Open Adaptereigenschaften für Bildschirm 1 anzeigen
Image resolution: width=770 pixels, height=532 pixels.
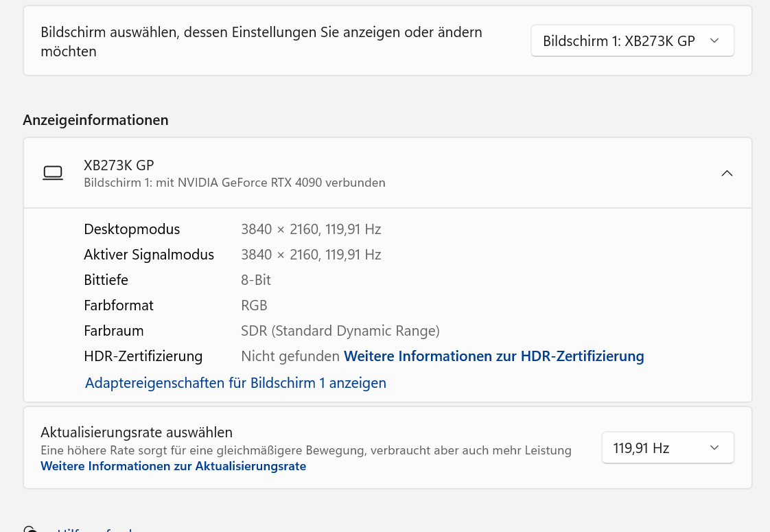tap(235, 383)
